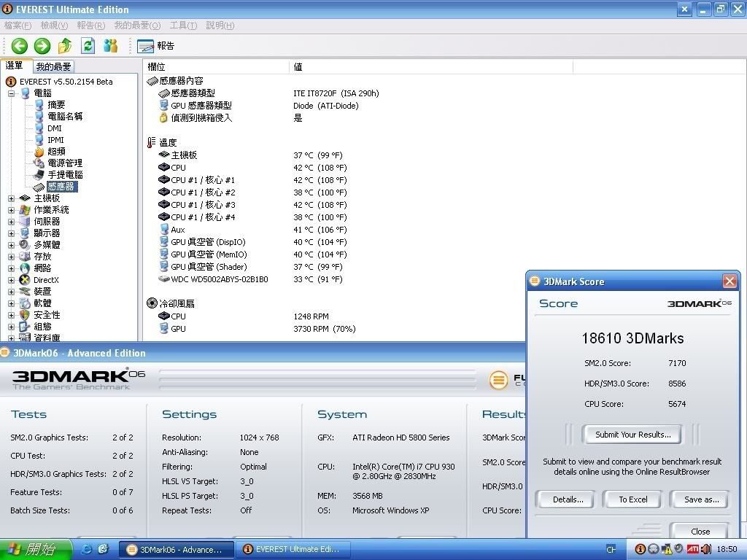The height and width of the screenshot is (560, 747).
Task: Expand the 多媒體 tree node
Action: tap(12, 245)
